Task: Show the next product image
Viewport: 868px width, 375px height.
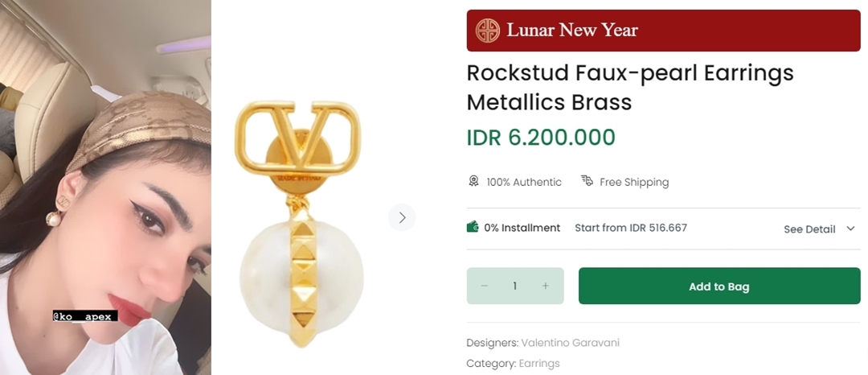Action: coord(402,217)
